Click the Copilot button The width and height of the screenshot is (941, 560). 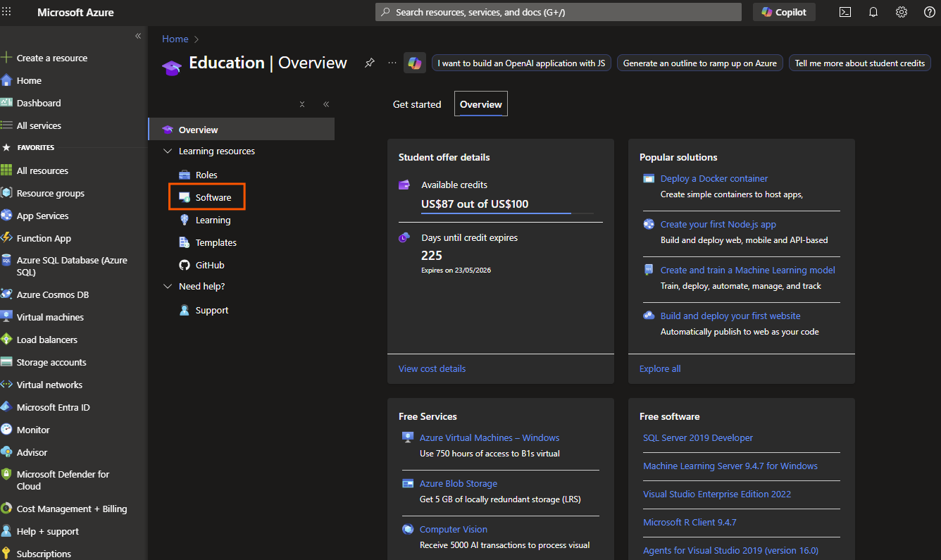784,12
